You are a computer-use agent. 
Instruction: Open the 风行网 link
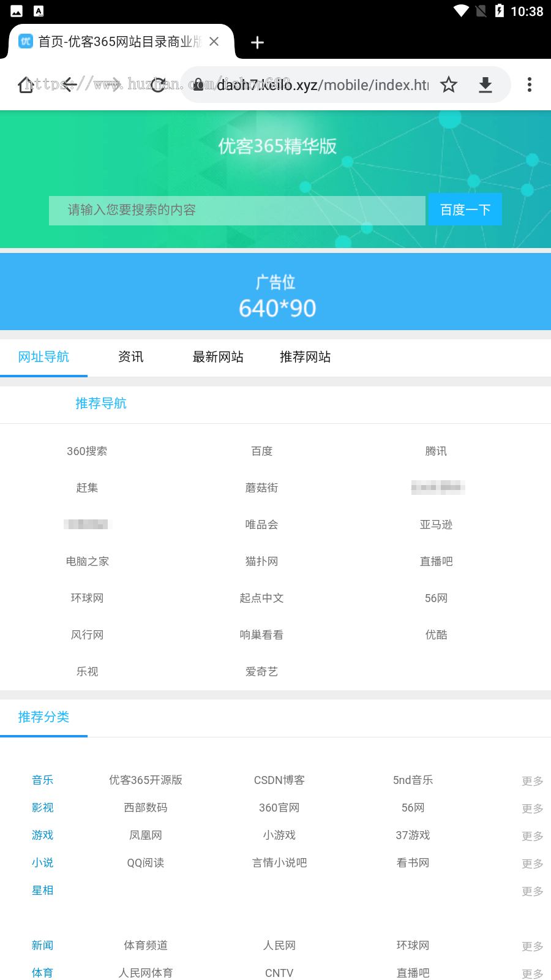point(87,635)
